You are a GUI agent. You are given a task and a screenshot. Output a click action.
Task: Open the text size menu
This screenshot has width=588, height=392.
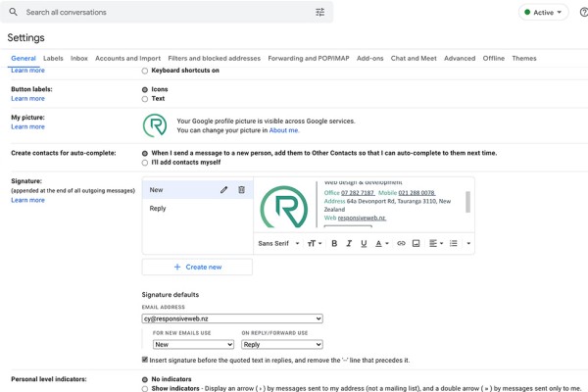315,243
